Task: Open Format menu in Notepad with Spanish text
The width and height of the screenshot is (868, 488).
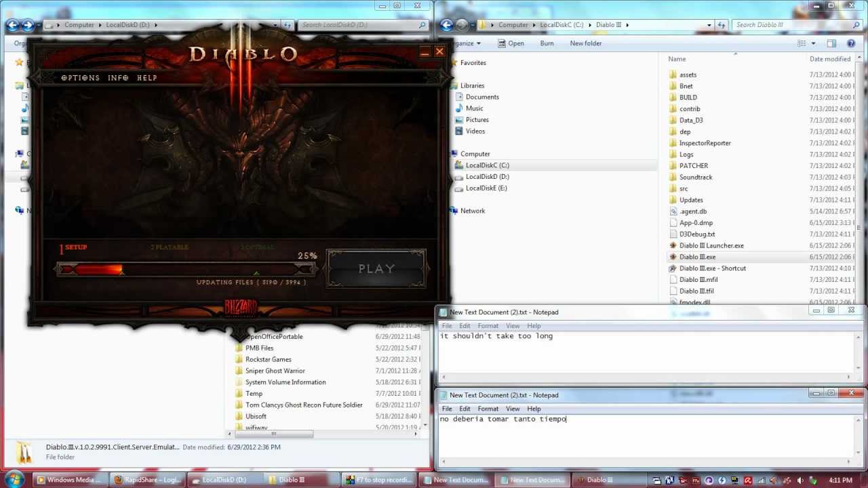Action: 488,409
